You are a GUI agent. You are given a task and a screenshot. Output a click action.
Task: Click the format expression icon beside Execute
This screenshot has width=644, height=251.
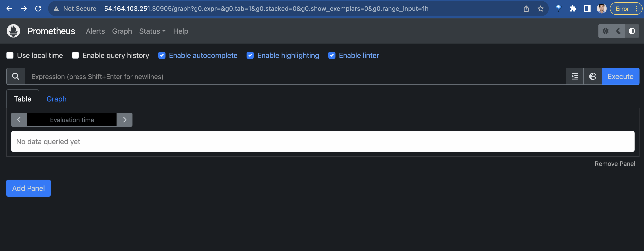pyautogui.click(x=575, y=76)
